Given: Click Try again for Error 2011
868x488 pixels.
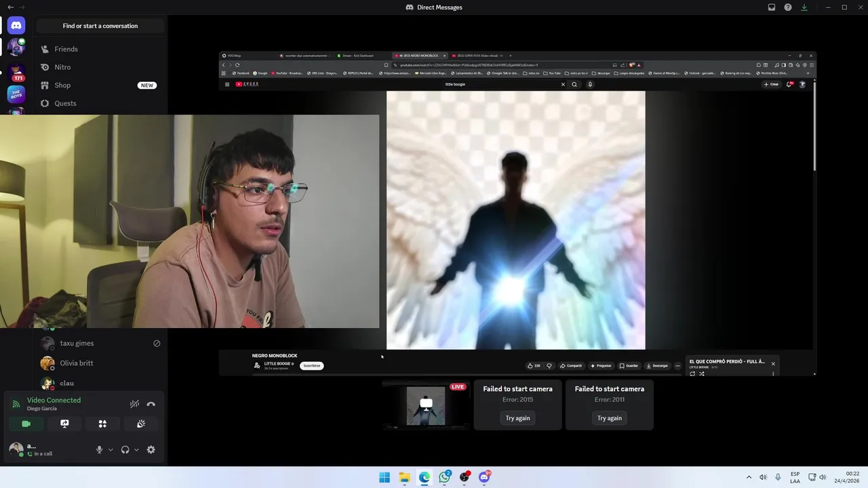Looking at the screenshot, I should tap(610, 418).
